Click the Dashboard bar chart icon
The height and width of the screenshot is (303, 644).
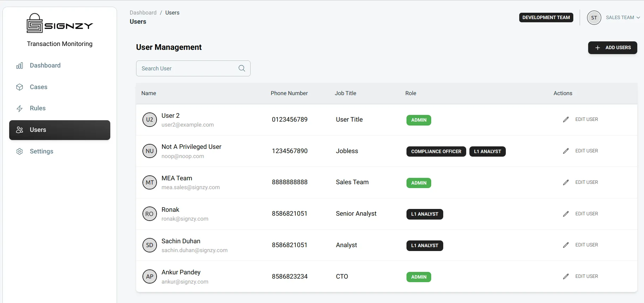click(x=19, y=66)
